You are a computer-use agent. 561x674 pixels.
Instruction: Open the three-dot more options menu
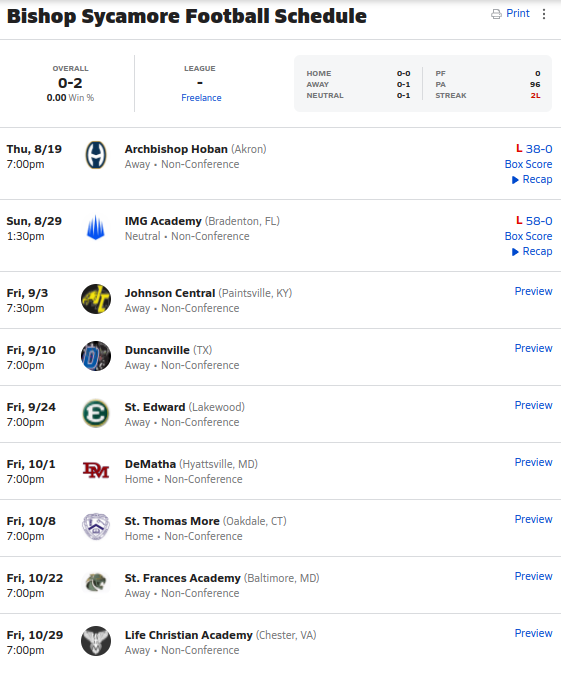(544, 14)
